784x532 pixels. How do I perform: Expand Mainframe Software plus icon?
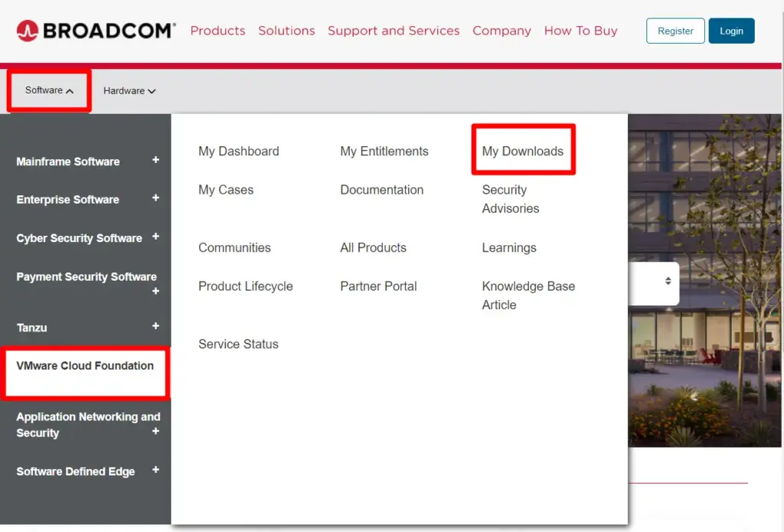(155, 160)
